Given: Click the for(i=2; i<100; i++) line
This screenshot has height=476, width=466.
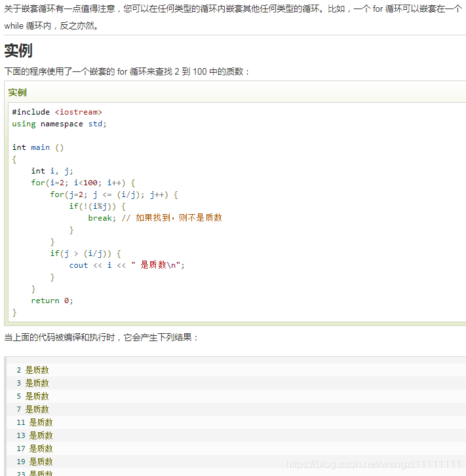Looking at the screenshot, I should tap(83, 183).
